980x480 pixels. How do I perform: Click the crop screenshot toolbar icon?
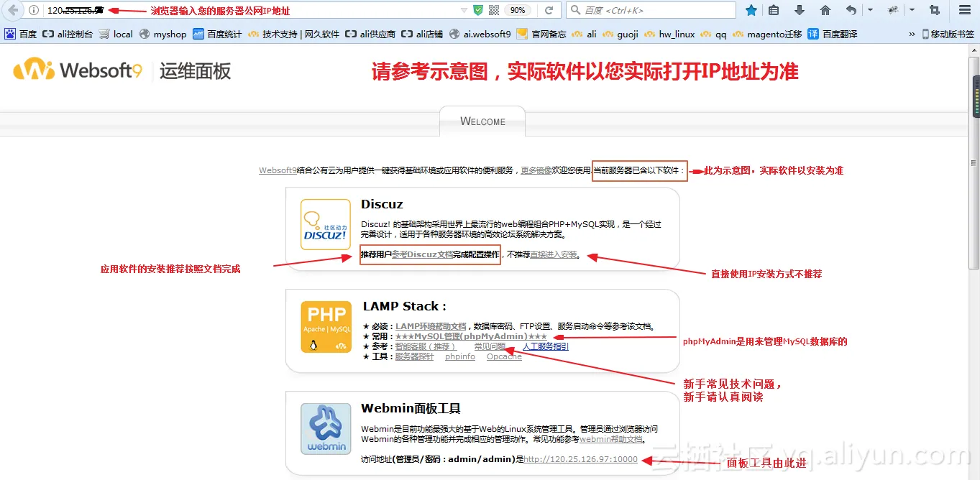click(935, 10)
